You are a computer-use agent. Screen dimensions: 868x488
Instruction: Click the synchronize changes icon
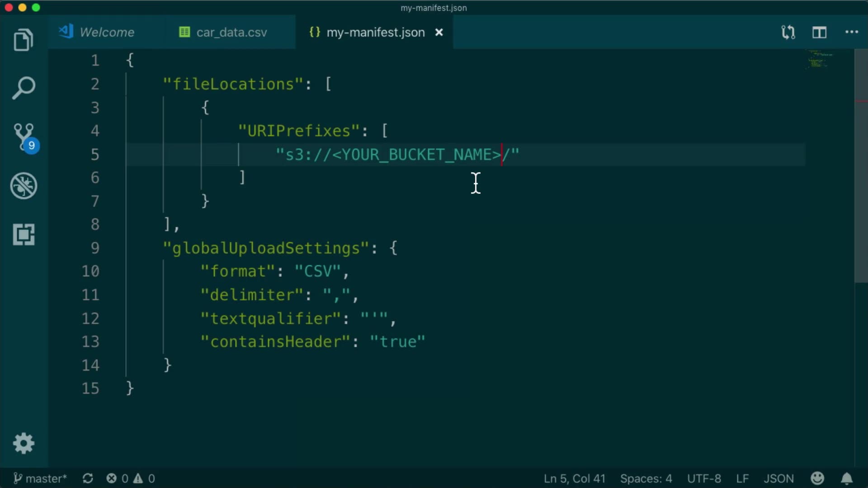point(88,479)
